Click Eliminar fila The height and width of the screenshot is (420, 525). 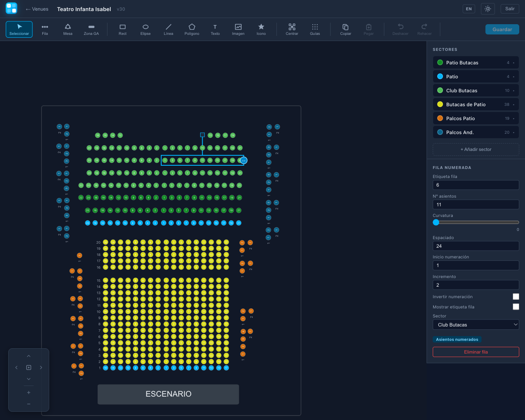coord(476,352)
